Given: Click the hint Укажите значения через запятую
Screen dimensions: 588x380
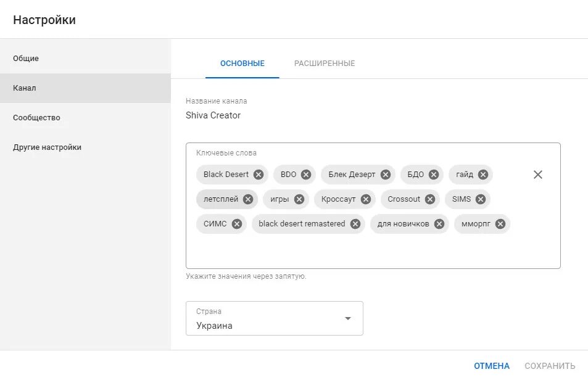Looking at the screenshot, I should [246, 276].
